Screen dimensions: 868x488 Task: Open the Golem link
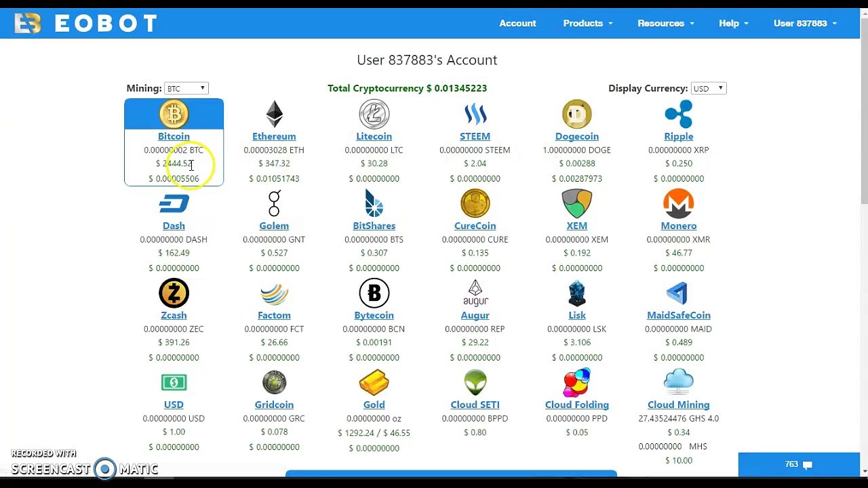(x=274, y=226)
